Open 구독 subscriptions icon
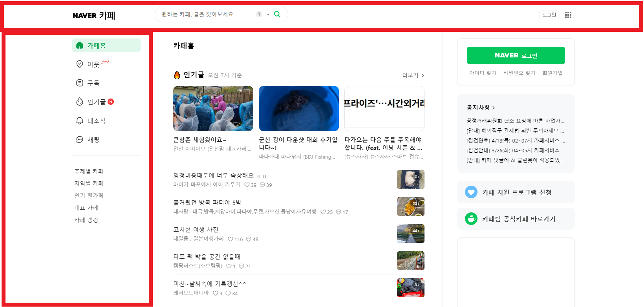 [x=80, y=83]
